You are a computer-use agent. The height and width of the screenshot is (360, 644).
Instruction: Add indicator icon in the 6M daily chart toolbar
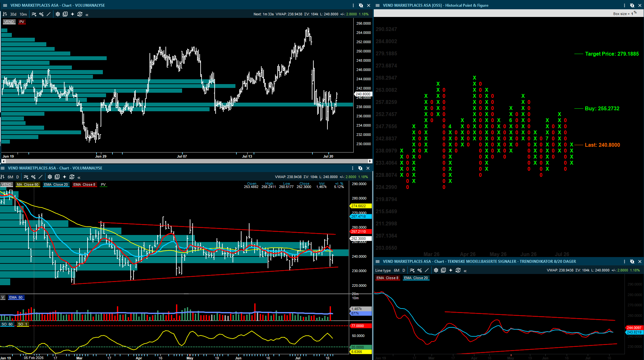pyautogui.click(x=26, y=177)
